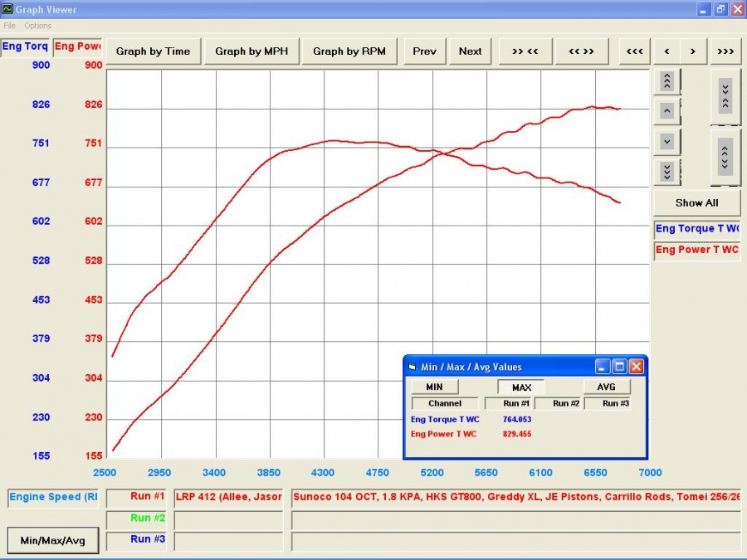747x560 pixels.
Task: Switch to Graph by MPH
Action: (251, 51)
